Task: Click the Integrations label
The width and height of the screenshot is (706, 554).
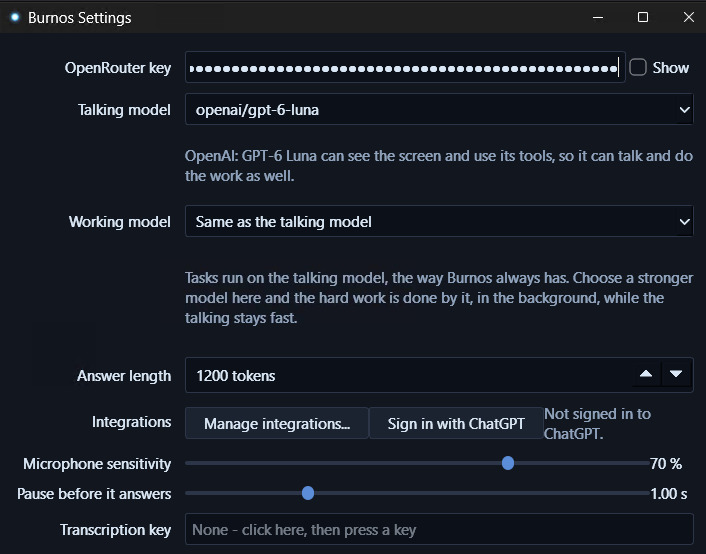Action: click(131, 422)
